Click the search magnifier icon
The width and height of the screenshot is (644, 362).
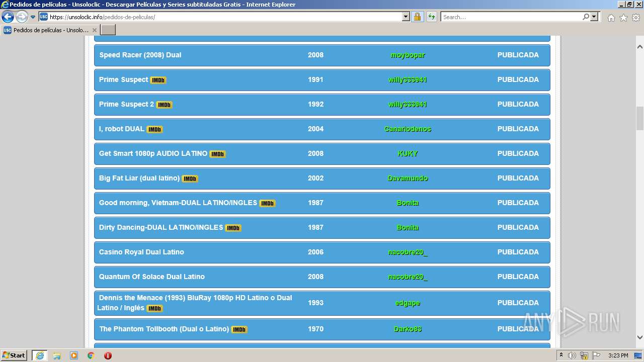coord(586,17)
